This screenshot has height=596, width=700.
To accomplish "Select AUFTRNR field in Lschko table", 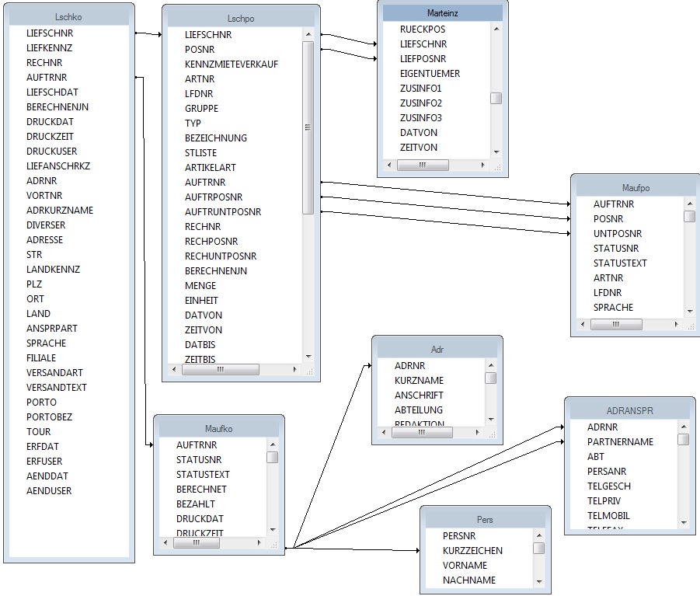I will 47,77.
